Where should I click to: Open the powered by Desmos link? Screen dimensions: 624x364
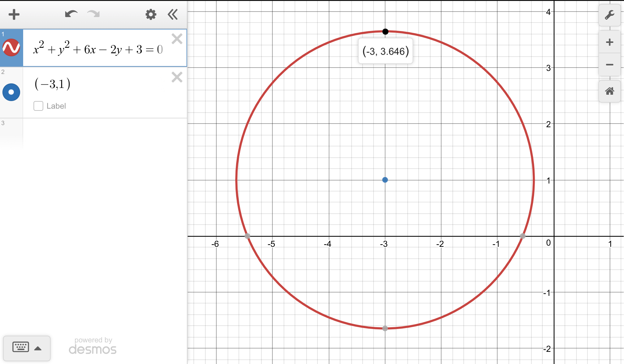[93, 346]
